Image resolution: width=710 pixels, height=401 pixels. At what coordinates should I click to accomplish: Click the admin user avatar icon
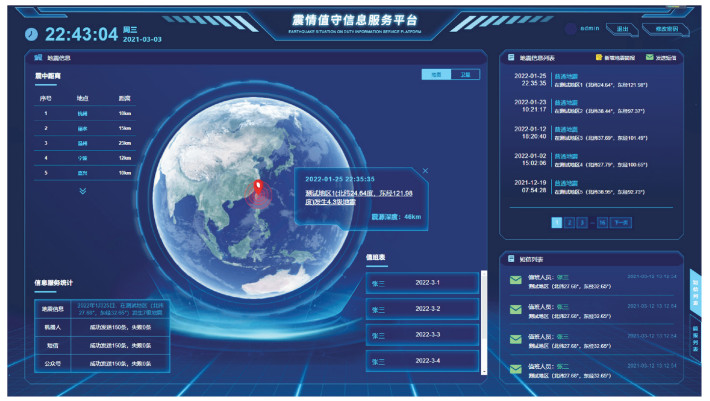571,29
